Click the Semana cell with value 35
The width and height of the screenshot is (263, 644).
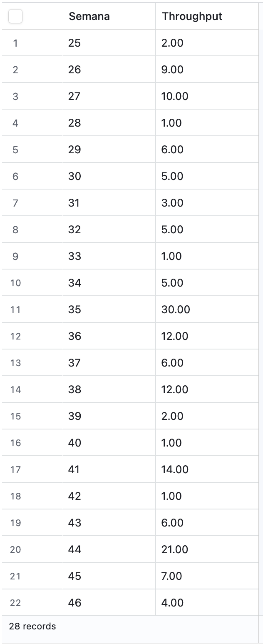tap(74, 310)
